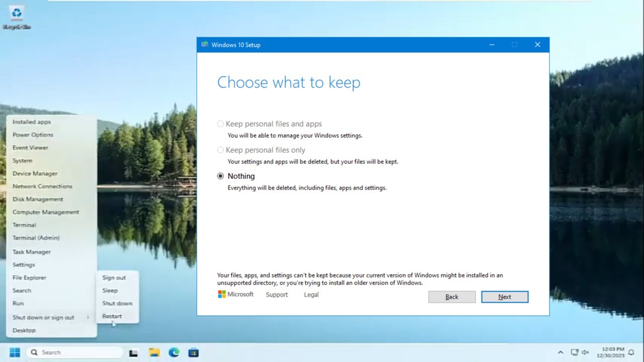Click the Microsoft logo in Setup

(235, 294)
